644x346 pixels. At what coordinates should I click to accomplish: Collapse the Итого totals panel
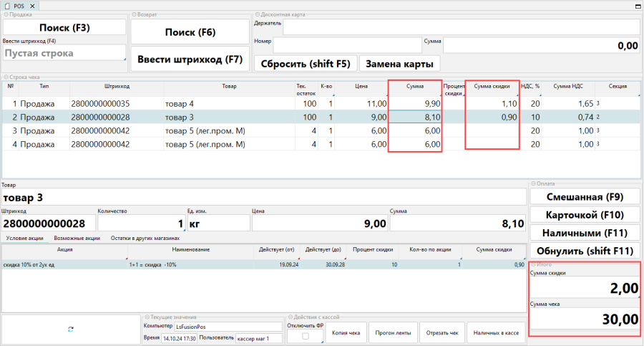[x=532, y=264]
